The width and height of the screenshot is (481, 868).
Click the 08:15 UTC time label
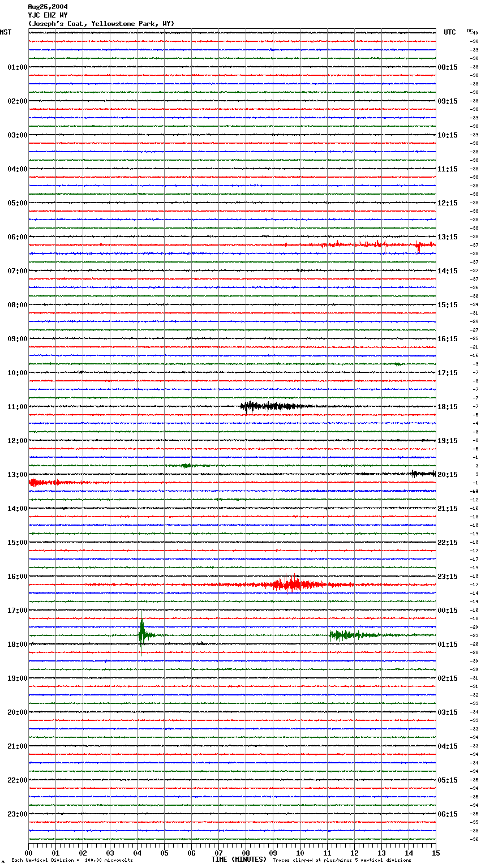(x=448, y=67)
